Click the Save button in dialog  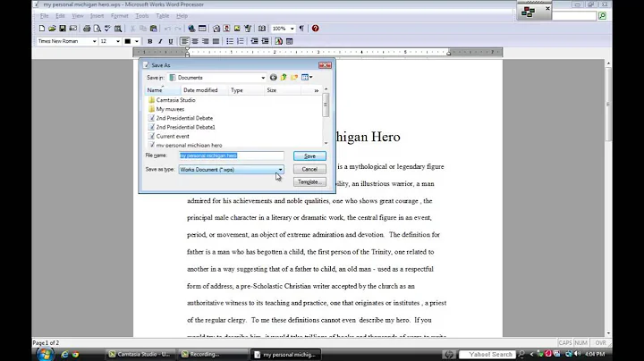point(309,155)
